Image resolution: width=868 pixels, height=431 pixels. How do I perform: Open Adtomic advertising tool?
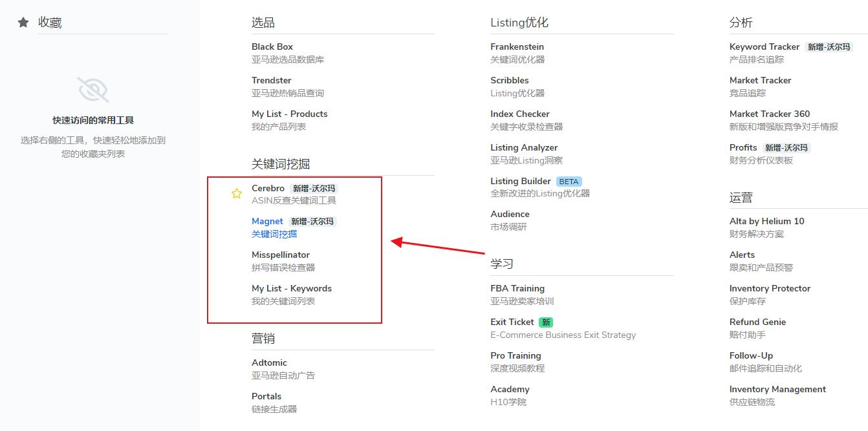point(269,363)
